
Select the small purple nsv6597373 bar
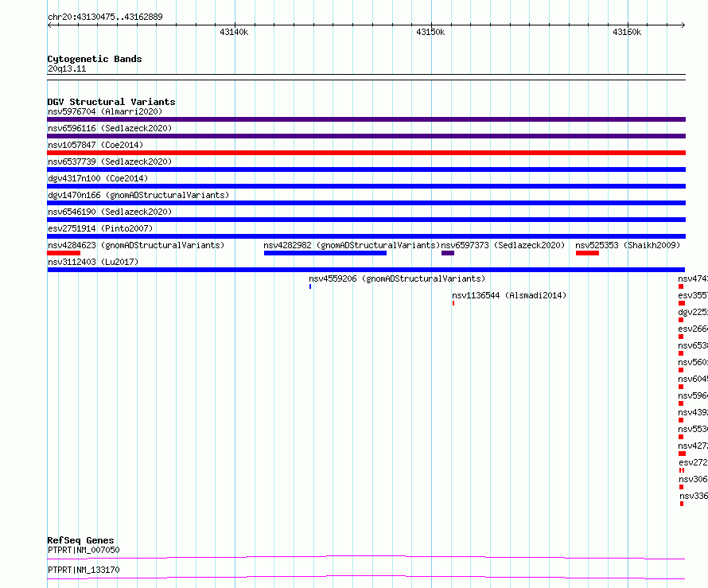click(x=448, y=253)
